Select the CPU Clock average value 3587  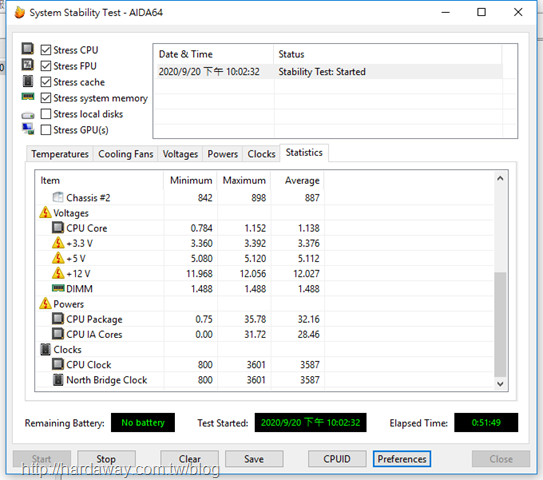pos(310,365)
